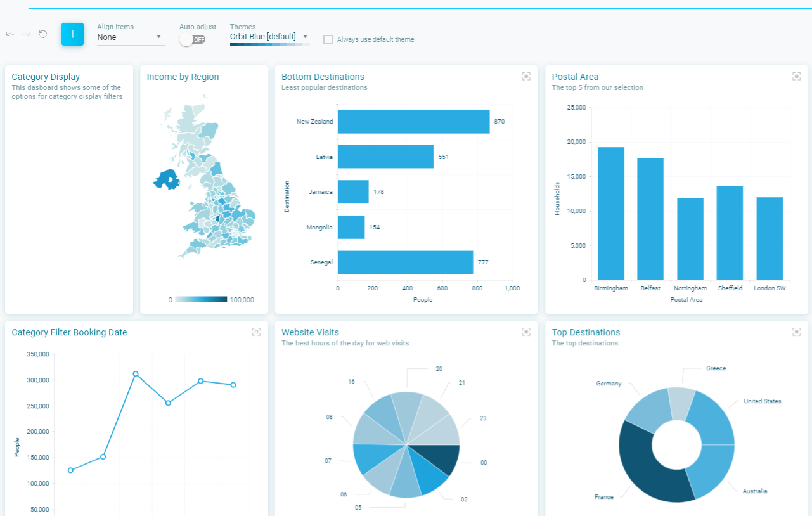The width and height of the screenshot is (812, 516).
Task: Click the Category Display title
Action: (x=46, y=77)
